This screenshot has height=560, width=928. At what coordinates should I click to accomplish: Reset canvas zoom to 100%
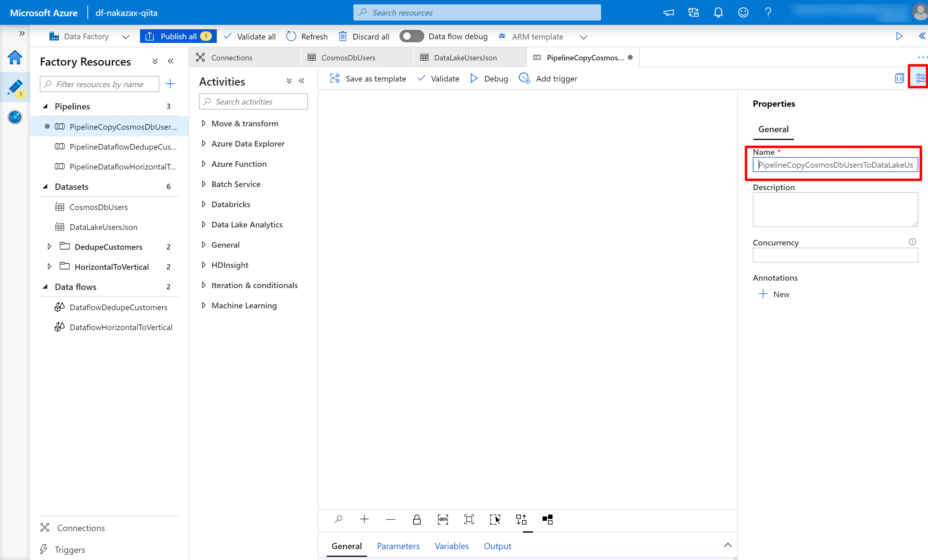(x=443, y=519)
